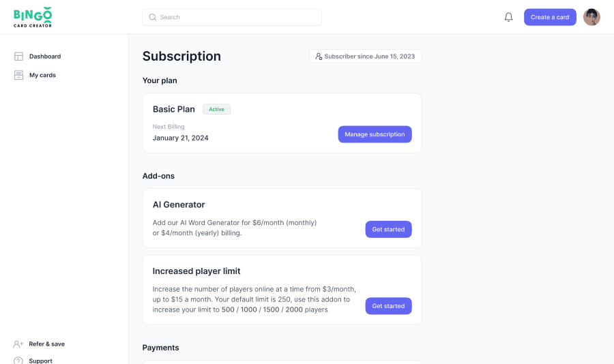Click the Active status badge
614x364 pixels.
coord(216,109)
